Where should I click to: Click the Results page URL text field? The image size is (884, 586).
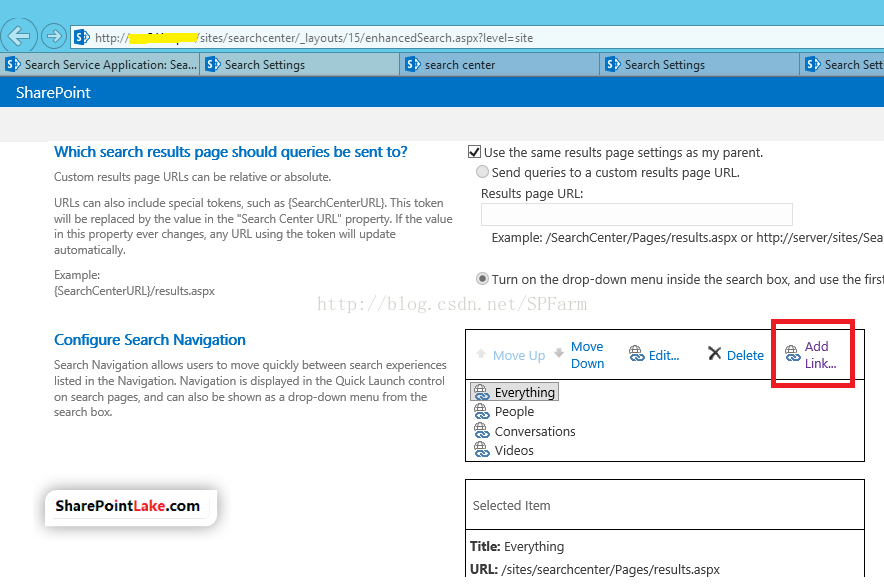click(637, 214)
